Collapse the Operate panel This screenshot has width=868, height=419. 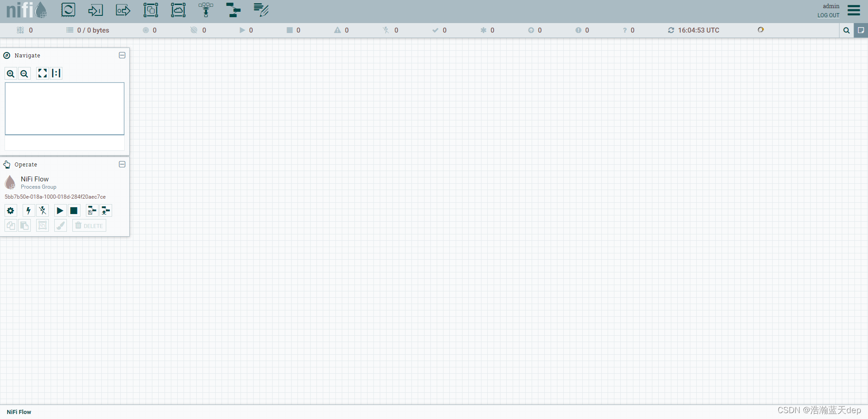tap(122, 164)
